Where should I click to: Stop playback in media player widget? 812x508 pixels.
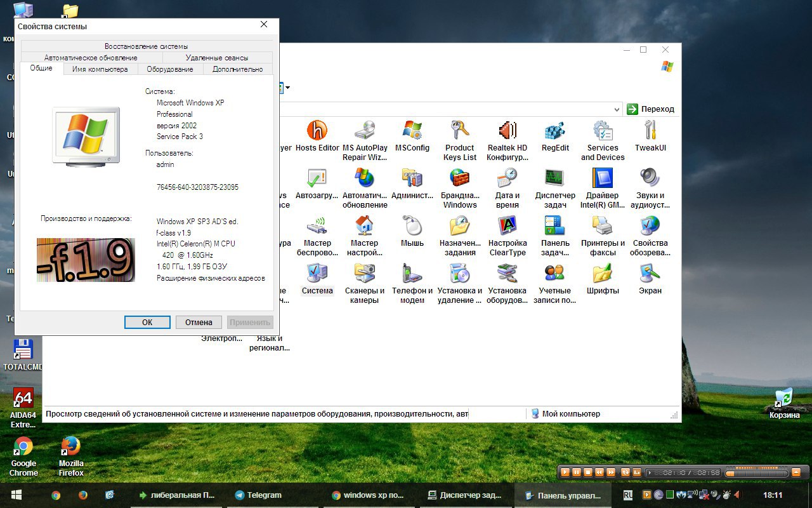(x=588, y=472)
